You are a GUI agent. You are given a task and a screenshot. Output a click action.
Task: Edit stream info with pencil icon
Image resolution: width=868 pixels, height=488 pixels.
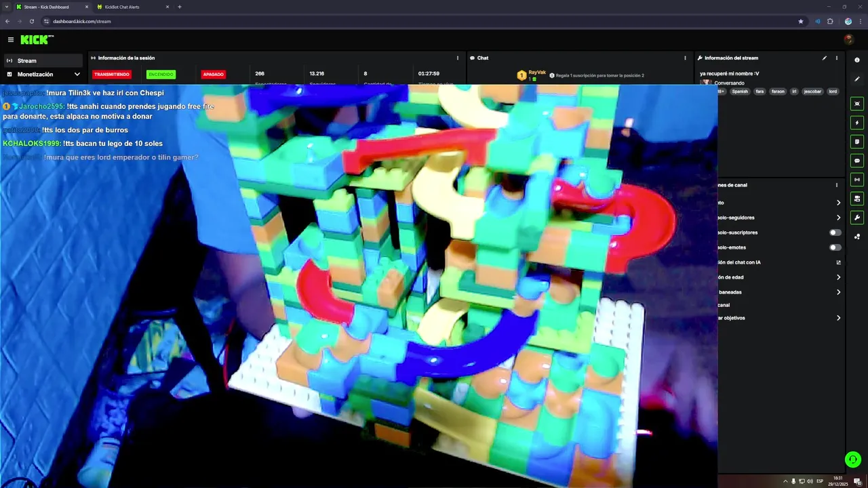(x=825, y=58)
